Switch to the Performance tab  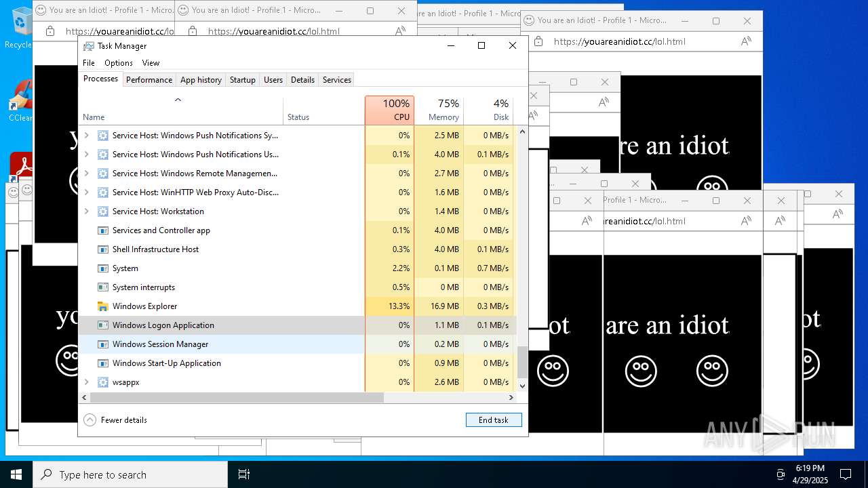[x=149, y=80]
